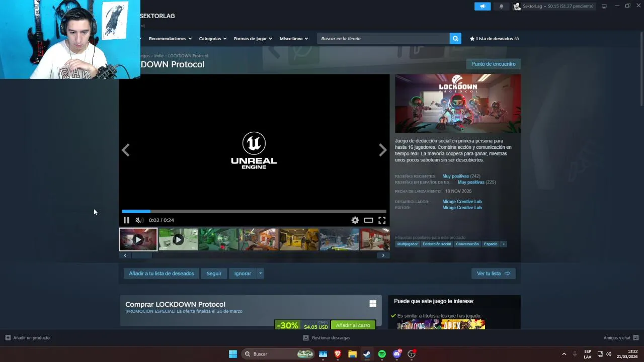Screen dimensions: 644x362
Task: Go to next media with right arrow
Action: (382, 150)
